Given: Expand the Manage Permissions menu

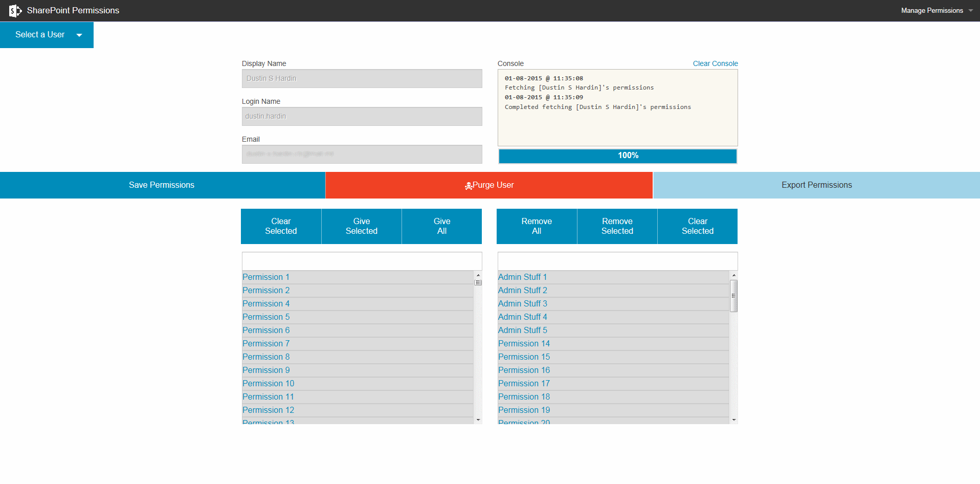Looking at the screenshot, I should click(x=937, y=10).
